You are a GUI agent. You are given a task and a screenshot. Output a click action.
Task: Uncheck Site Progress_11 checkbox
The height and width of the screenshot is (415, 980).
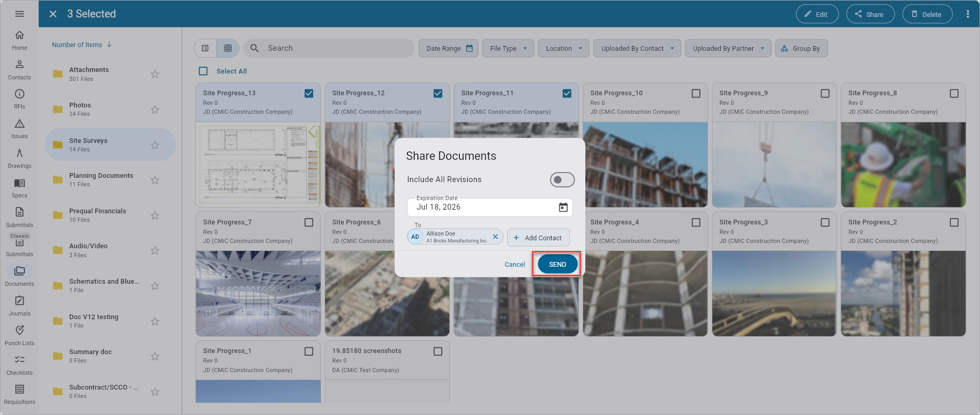click(567, 93)
